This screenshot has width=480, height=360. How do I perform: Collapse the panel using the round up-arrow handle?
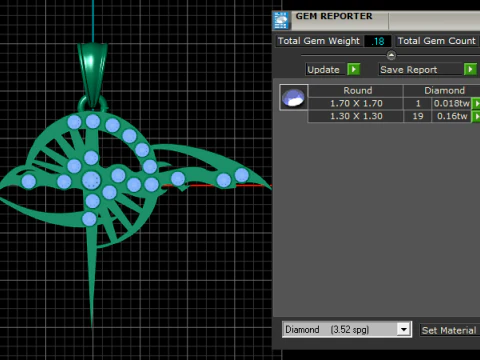point(391,55)
